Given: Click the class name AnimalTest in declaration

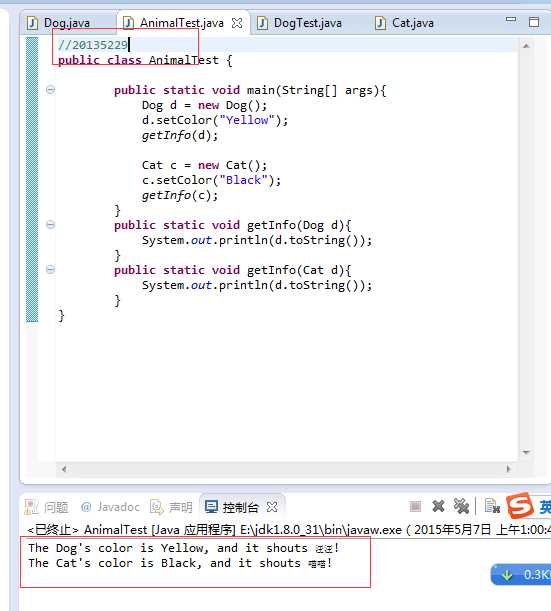Looking at the screenshot, I should 184,60.
